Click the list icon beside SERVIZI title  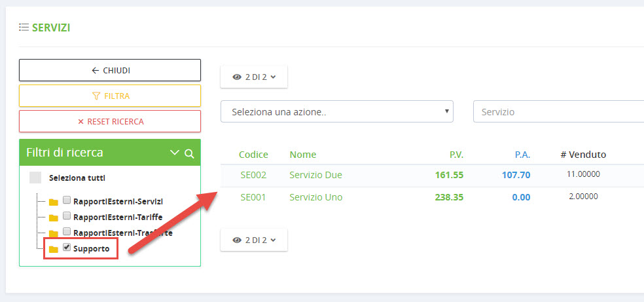(24, 28)
